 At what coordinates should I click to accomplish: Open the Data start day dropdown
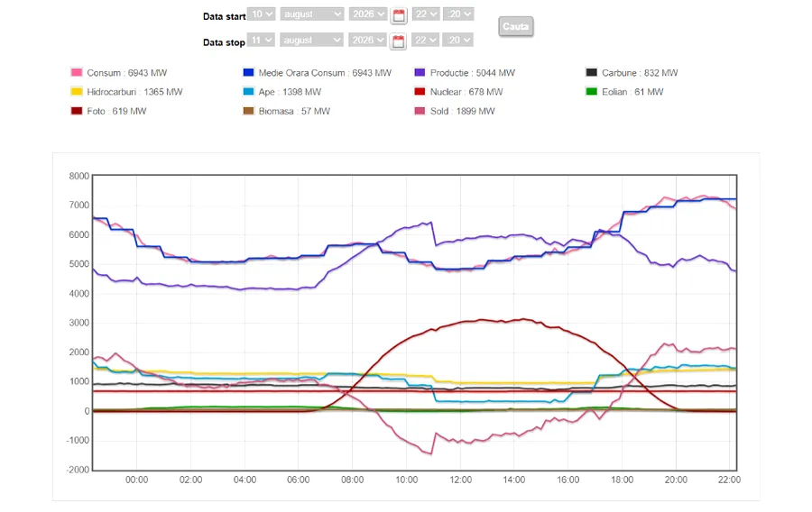pyautogui.click(x=261, y=14)
